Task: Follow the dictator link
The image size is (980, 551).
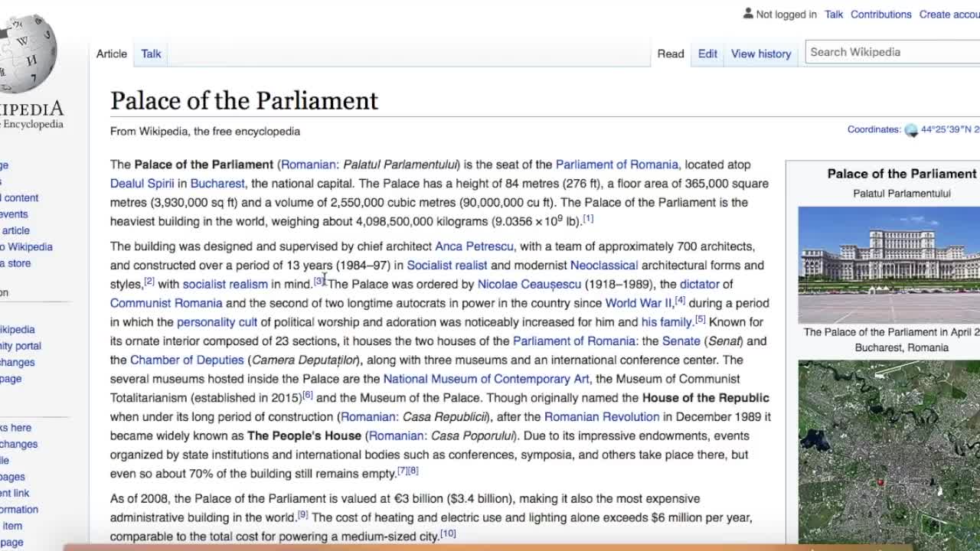Action: click(x=700, y=284)
